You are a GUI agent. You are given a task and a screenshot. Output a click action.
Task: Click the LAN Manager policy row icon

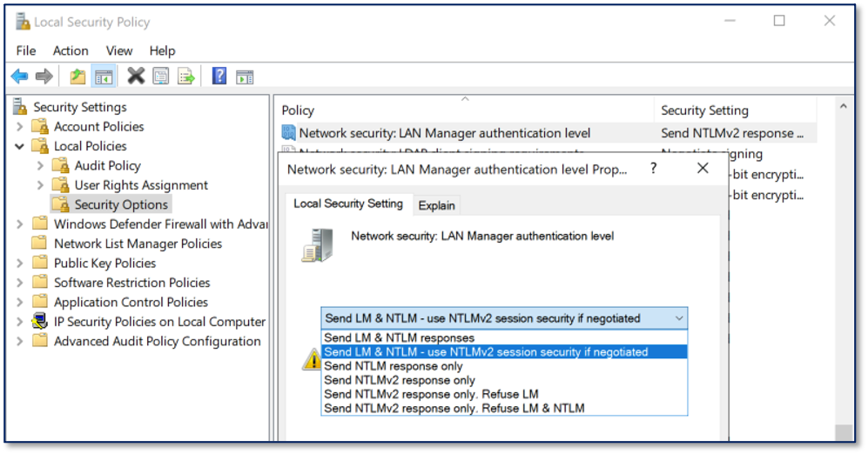coord(288,133)
